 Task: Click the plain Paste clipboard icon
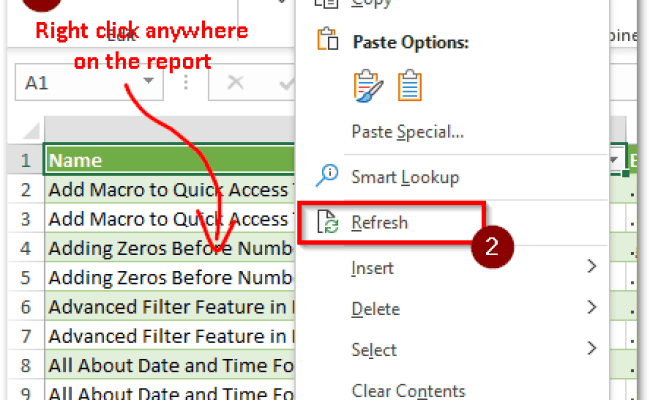click(410, 86)
